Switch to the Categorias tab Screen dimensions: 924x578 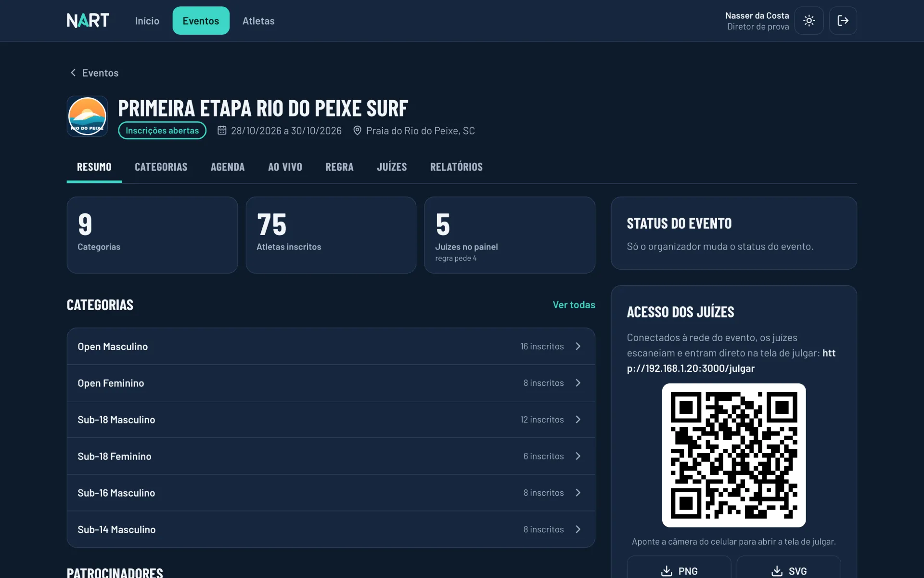tap(161, 167)
